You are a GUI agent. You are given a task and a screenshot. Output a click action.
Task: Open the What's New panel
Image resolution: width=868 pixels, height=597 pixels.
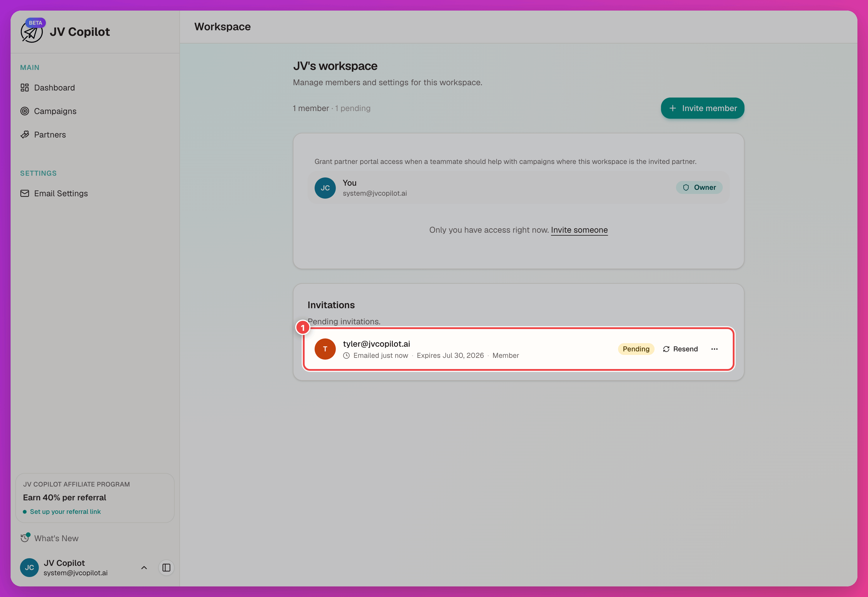[x=56, y=538]
